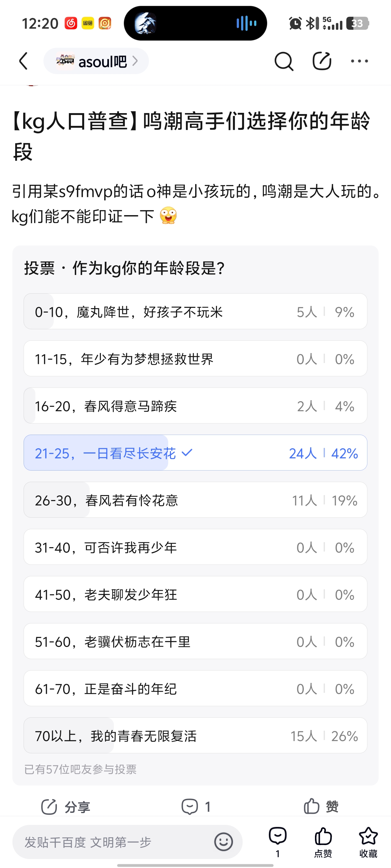Open the search magnifier icon

(283, 61)
